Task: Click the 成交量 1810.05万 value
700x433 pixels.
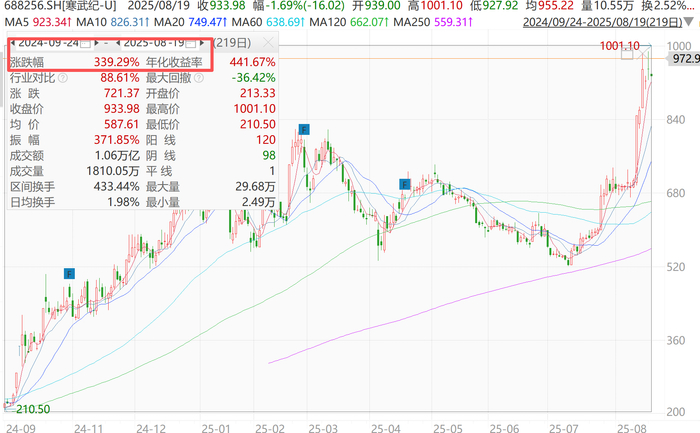Action: [x=113, y=171]
